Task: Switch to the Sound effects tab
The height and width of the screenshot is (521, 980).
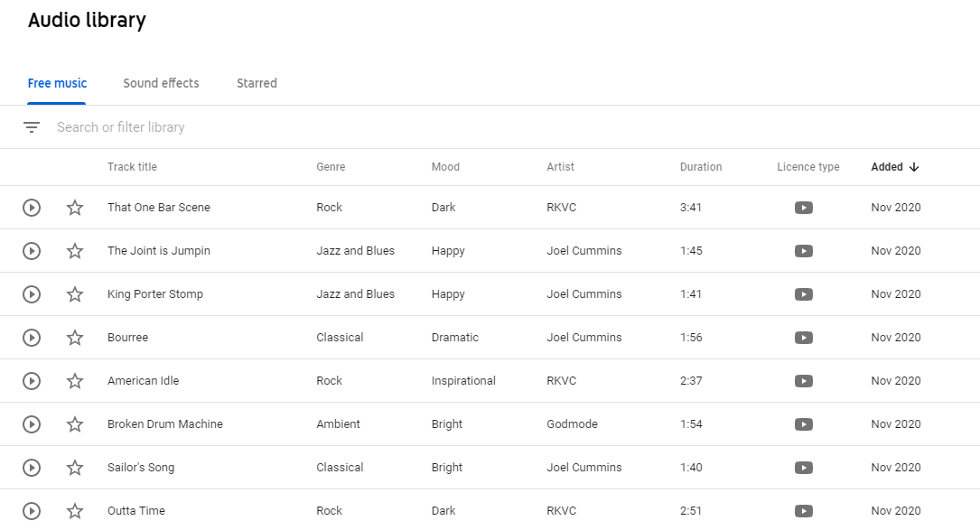Action: pos(161,83)
